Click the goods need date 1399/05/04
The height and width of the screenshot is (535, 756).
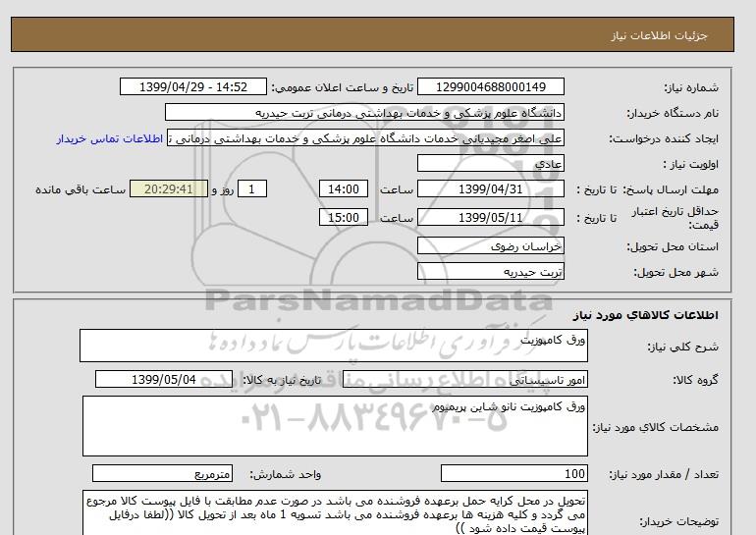tap(164, 379)
